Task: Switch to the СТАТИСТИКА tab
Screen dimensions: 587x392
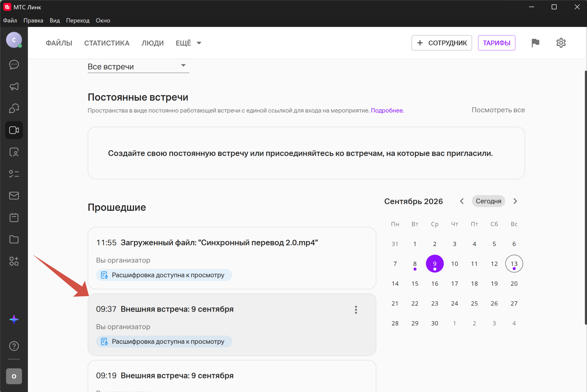Action: (x=107, y=43)
